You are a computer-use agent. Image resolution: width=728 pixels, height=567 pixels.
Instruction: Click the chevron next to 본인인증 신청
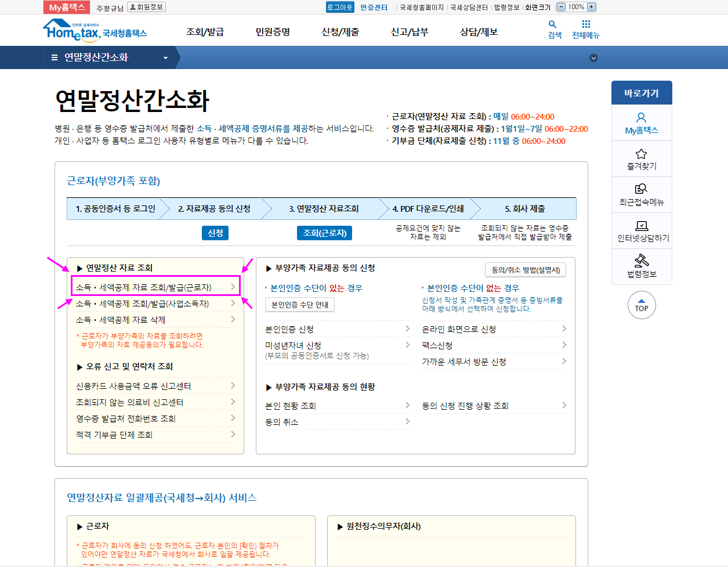(x=407, y=328)
